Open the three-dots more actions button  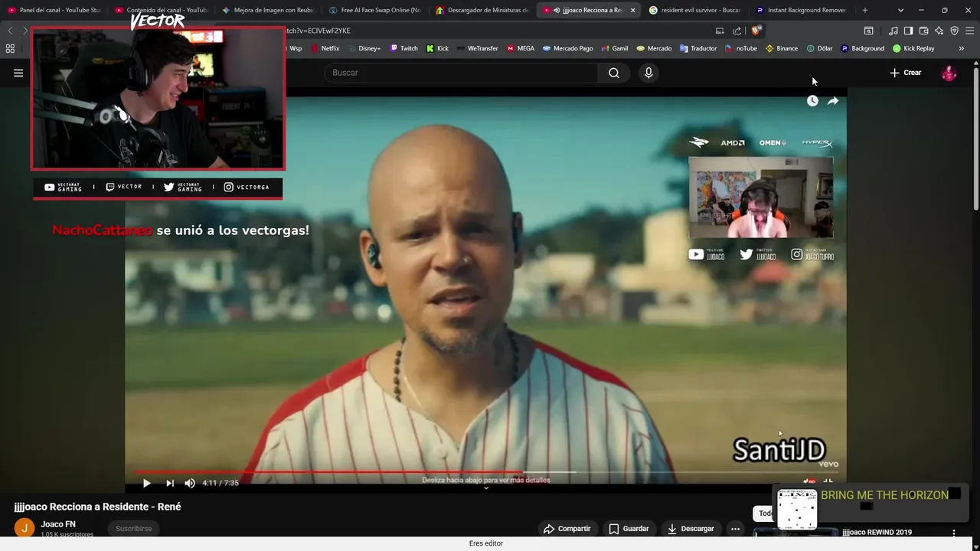(735, 529)
